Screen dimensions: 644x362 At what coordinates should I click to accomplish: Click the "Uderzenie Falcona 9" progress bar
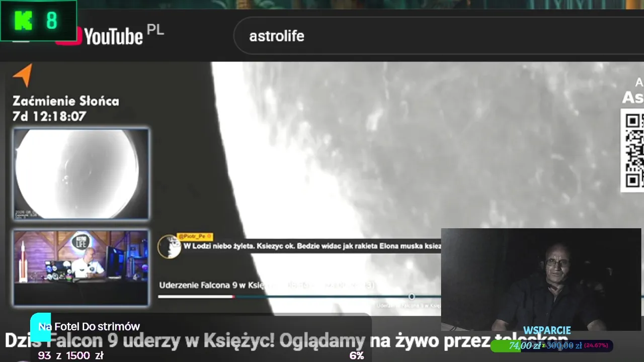299,297
